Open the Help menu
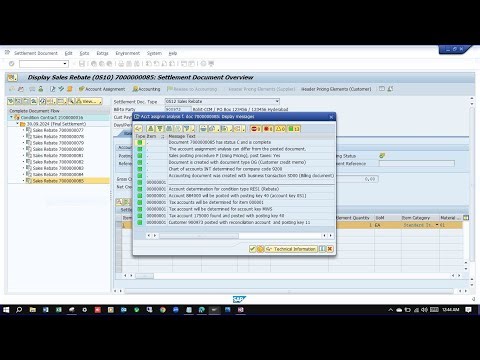The height and width of the screenshot is (360, 480). [173, 53]
